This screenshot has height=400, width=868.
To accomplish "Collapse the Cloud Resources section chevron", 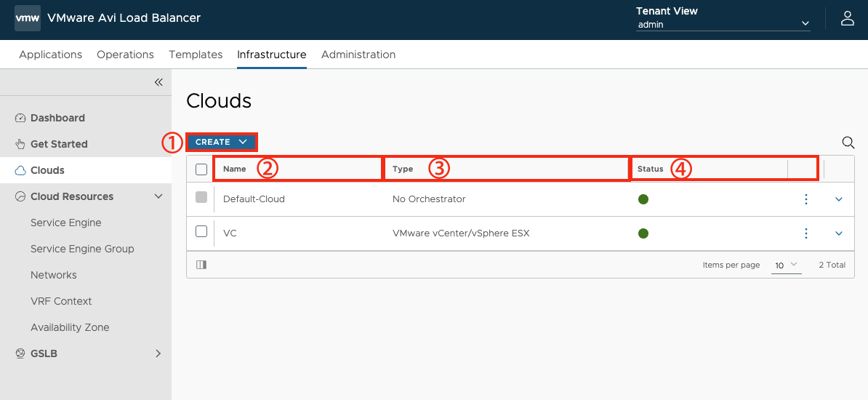I will 158,196.
